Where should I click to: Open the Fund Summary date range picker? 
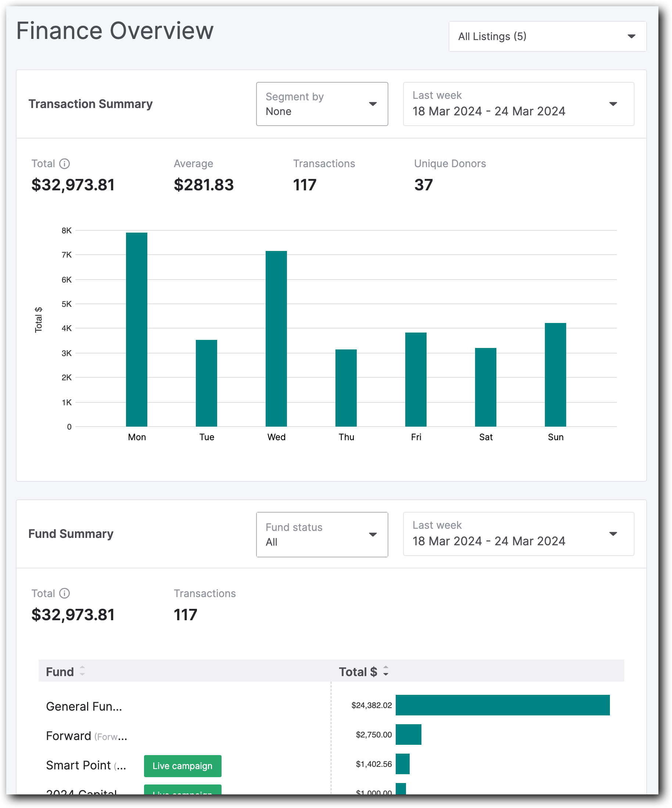click(518, 534)
